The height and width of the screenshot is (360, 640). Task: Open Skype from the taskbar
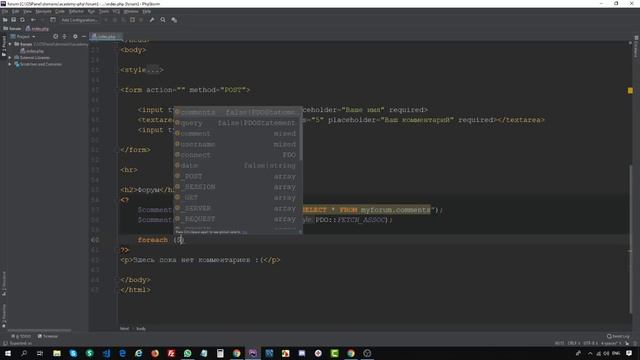pos(73,353)
